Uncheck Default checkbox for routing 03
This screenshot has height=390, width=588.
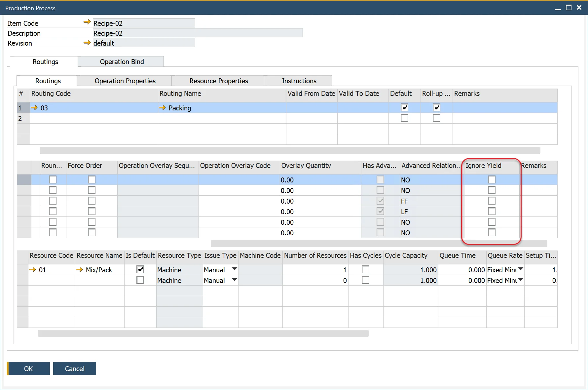click(x=404, y=107)
